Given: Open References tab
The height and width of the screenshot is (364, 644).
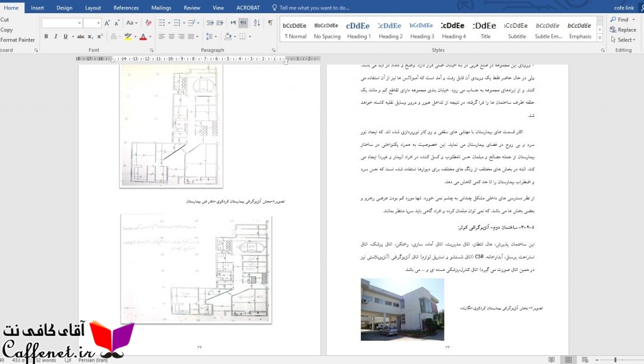Looking at the screenshot, I should [126, 8].
